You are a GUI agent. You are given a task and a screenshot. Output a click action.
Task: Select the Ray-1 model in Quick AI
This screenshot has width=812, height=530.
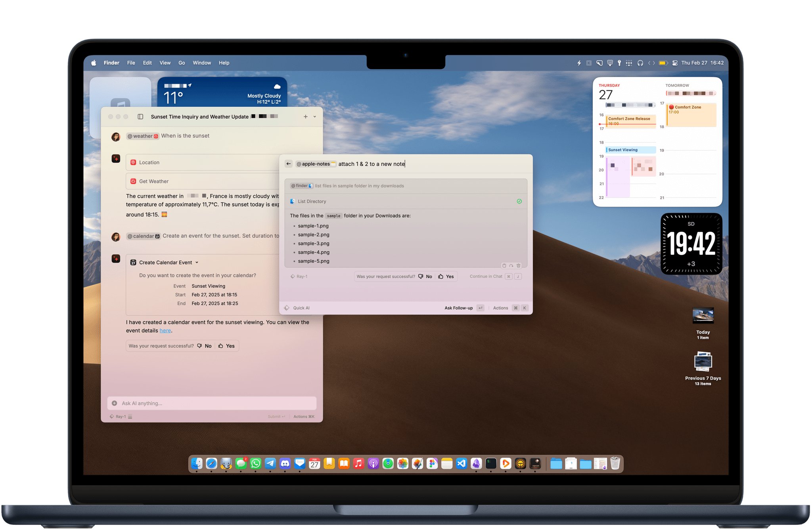299,277
